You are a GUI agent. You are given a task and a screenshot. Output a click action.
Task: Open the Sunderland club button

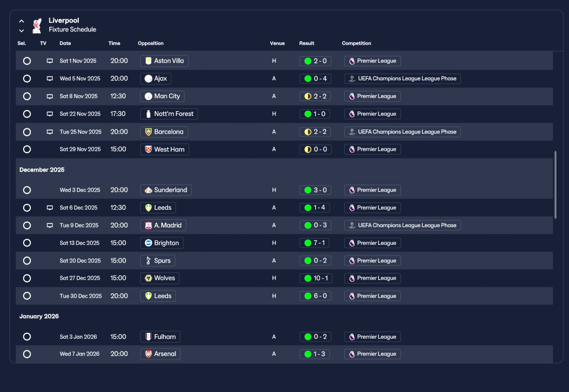[x=166, y=190]
